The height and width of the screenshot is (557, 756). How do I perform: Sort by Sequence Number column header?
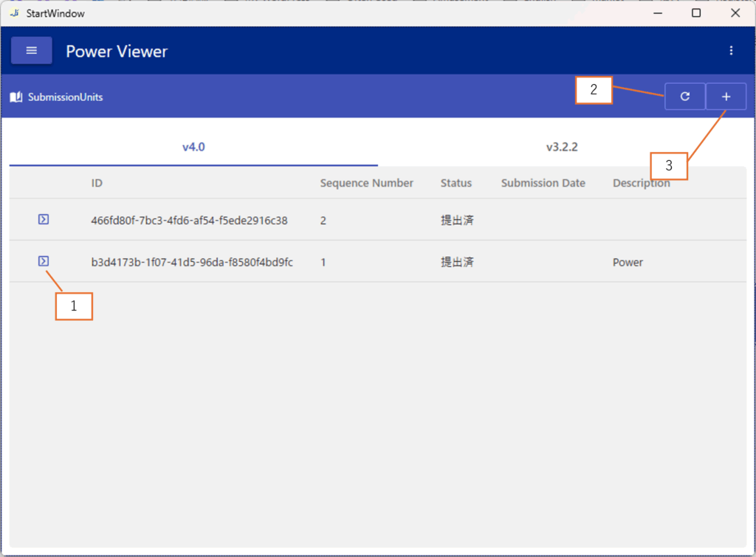pos(366,183)
